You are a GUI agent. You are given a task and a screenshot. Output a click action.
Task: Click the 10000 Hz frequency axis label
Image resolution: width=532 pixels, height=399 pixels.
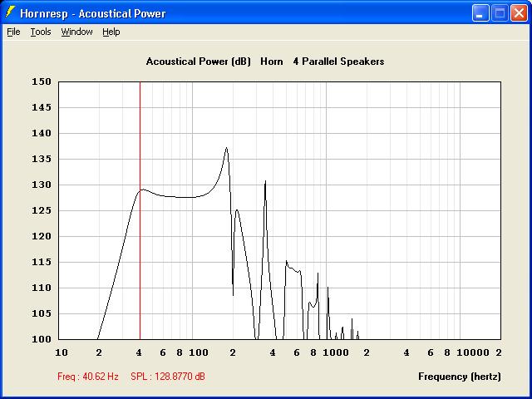click(473, 352)
